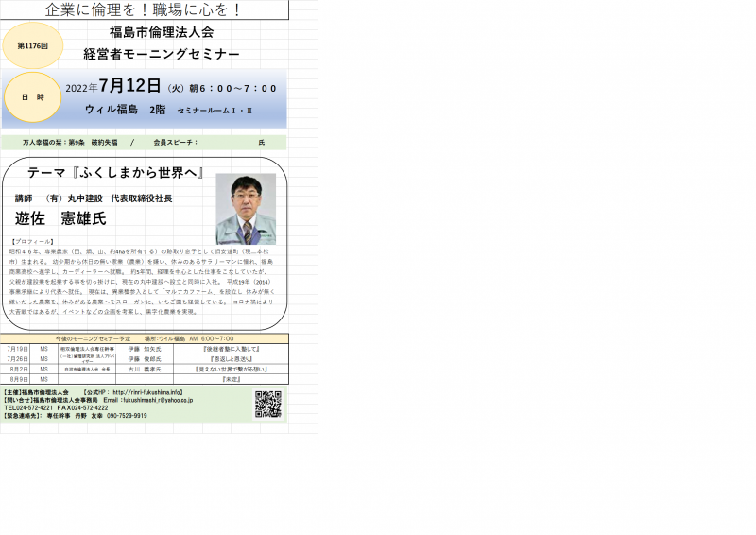Click the 8月2日 schedule row date
Screen dimensions: 756x535
point(18,369)
